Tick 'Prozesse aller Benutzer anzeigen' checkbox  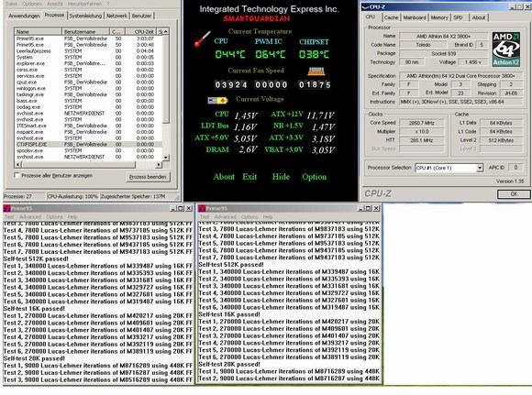click(17, 175)
